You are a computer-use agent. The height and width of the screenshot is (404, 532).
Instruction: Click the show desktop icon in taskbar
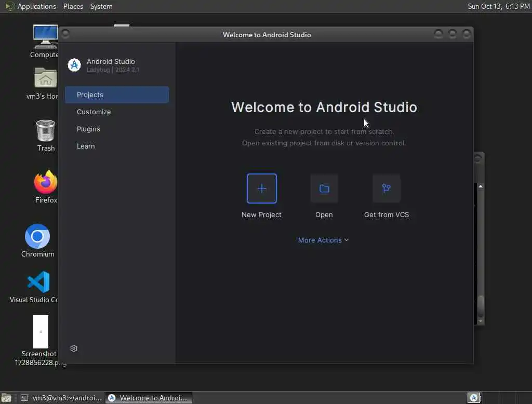[6, 398]
